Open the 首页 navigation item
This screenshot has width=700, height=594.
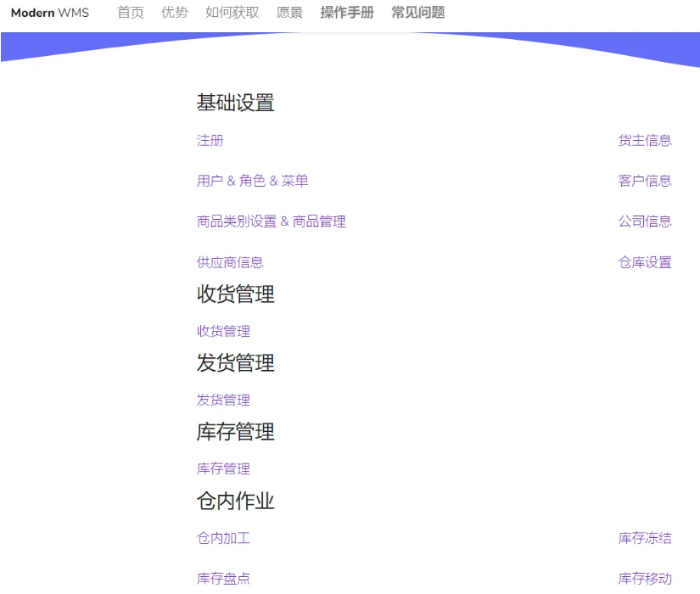(131, 13)
